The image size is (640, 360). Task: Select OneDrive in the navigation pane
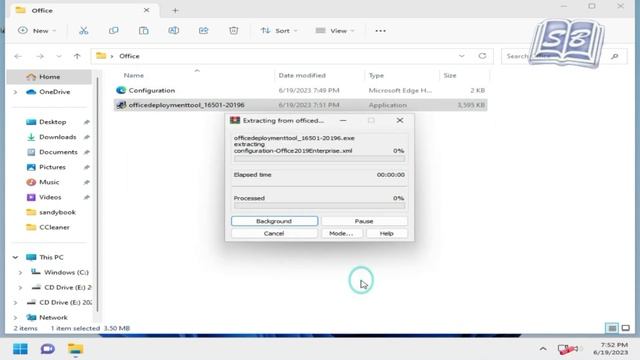[54, 92]
